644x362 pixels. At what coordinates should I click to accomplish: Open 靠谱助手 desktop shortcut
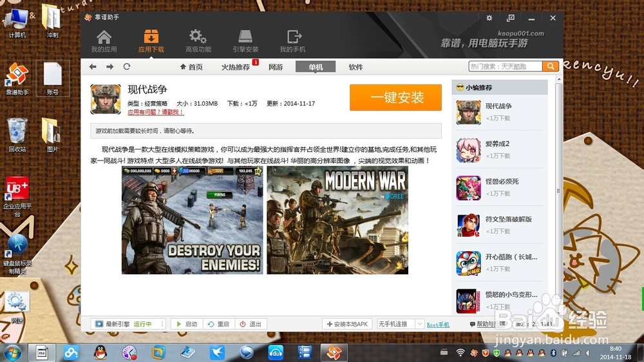click(x=17, y=79)
